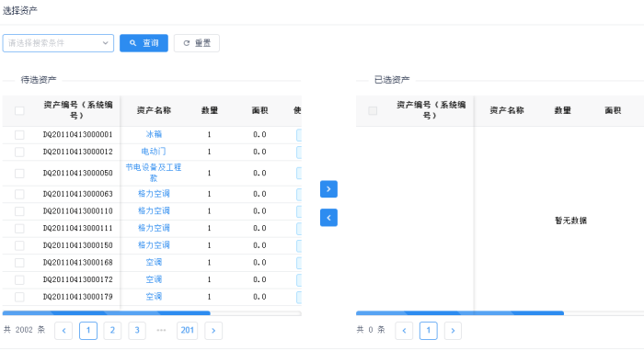Click the 重置 reset button
This screenshot has width=644, height=351.
click(197, 43)
